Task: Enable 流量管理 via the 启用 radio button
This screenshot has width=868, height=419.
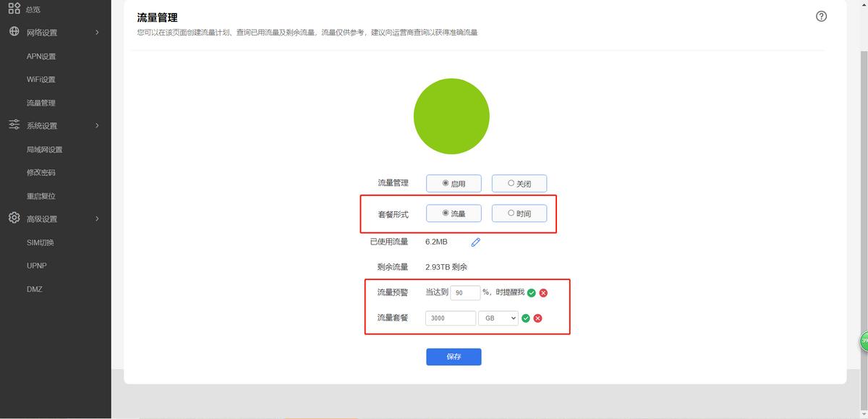Action: [x=446, y=183]
